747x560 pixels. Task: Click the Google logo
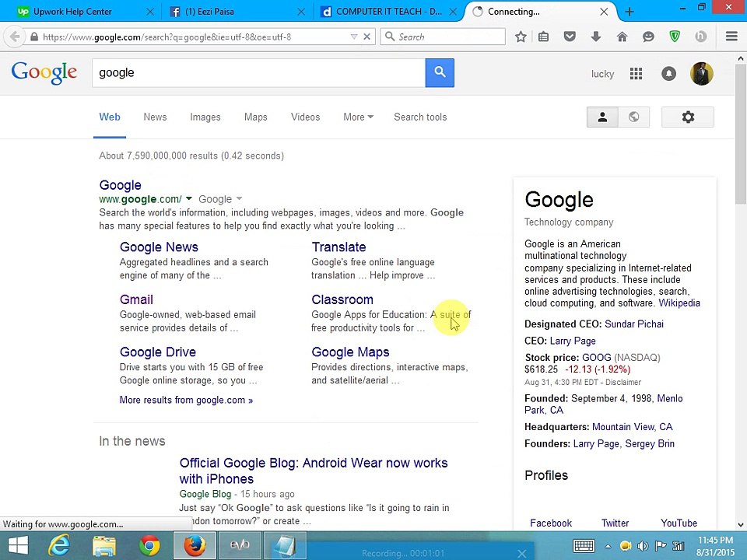(x=44, y=73)
